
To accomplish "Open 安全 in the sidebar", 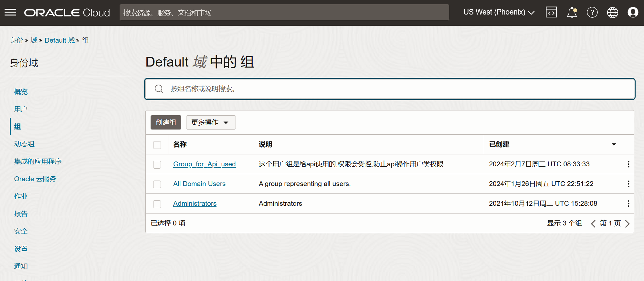I will [x=21, y=231].
